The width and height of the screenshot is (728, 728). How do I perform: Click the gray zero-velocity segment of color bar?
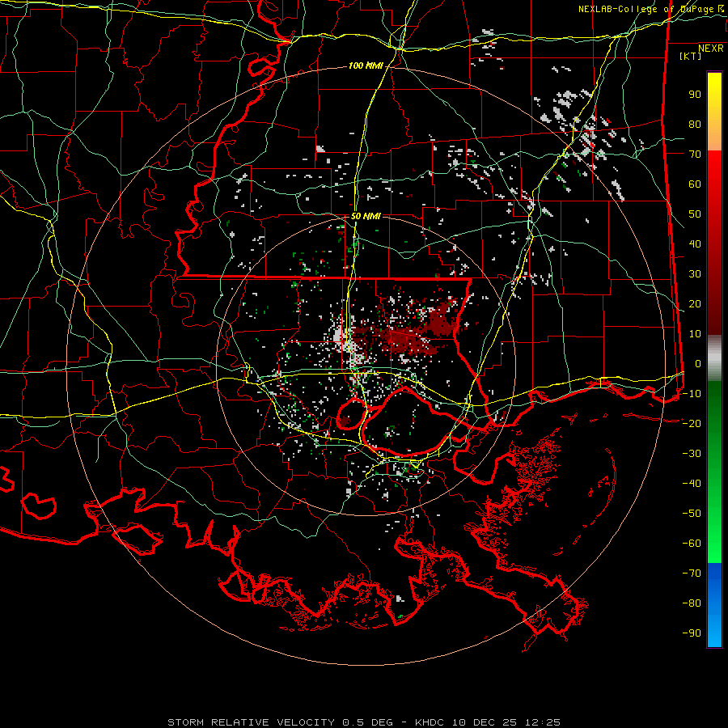coord(714,358)
